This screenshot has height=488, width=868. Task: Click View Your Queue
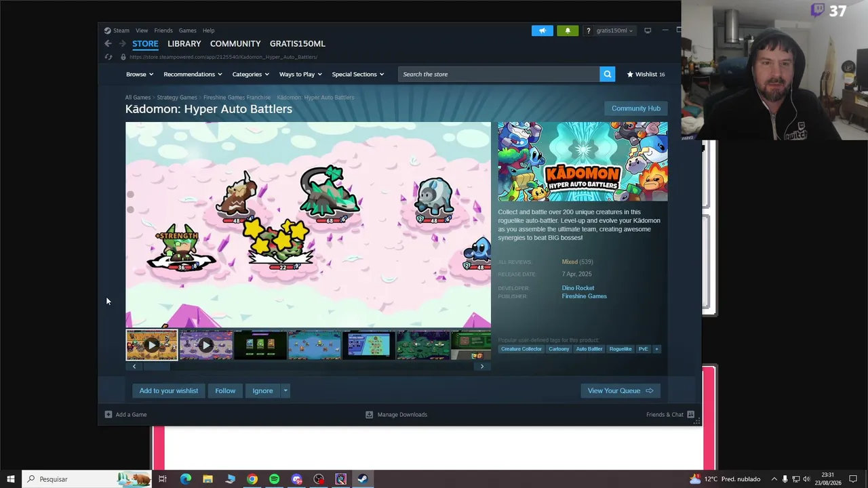coord(620,390)
